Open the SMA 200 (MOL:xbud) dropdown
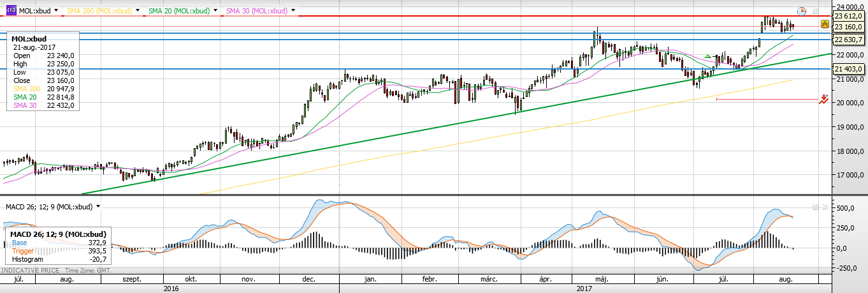The image size is (868, 293). tap(137, 11)
